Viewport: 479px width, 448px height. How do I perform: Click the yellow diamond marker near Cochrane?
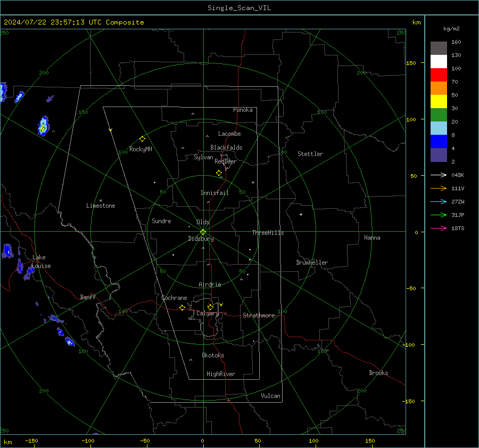pos(182,307)
